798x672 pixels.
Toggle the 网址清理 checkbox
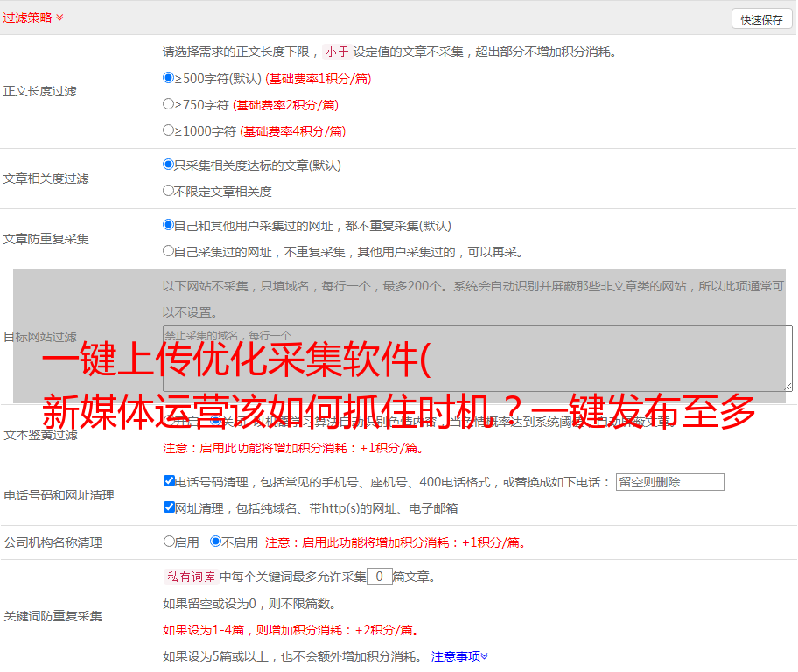(x=169, y=507)
